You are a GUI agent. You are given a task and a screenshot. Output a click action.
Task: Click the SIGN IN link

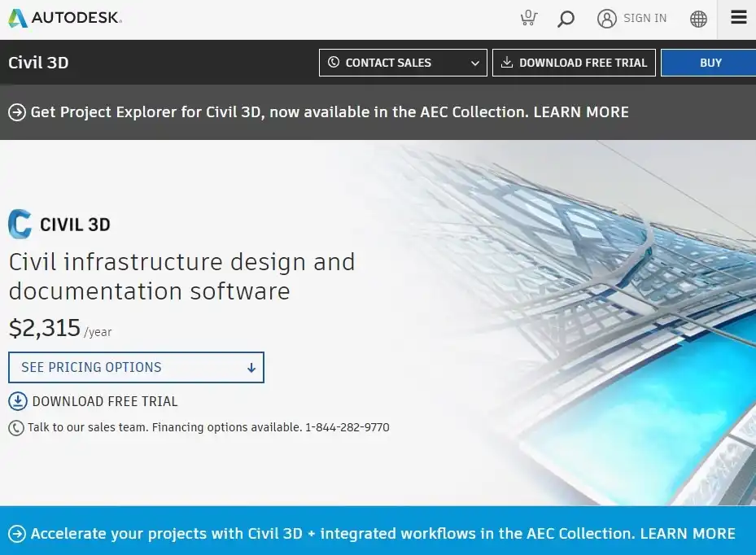point(645,19)
